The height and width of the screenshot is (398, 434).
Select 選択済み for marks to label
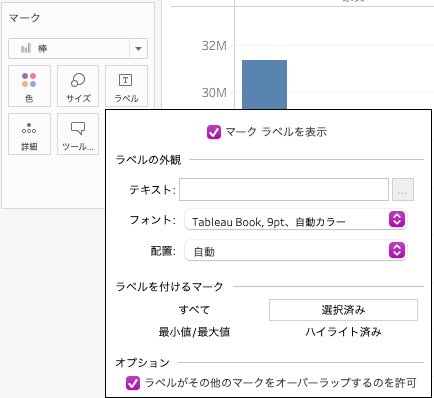coord(343,310)
